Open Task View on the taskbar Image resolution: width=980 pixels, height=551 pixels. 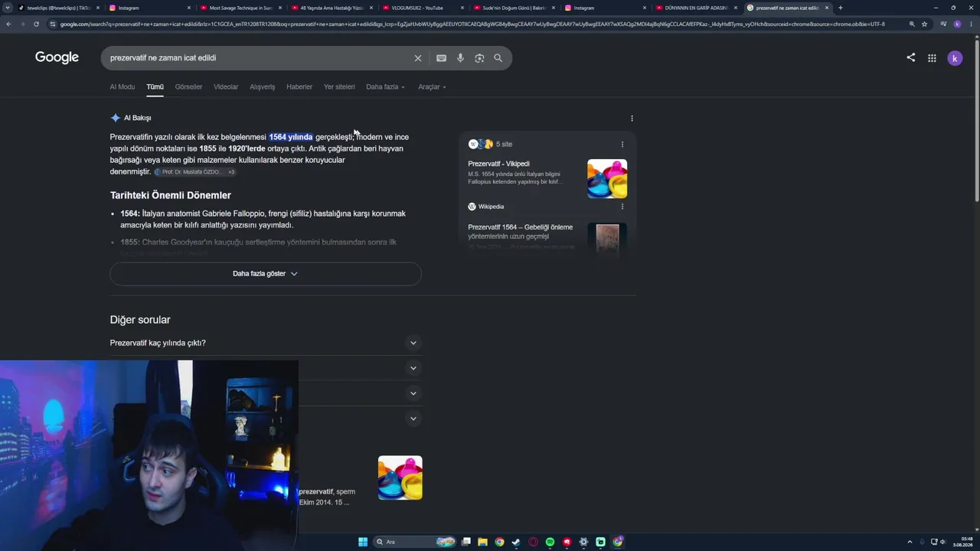point(465,542)
